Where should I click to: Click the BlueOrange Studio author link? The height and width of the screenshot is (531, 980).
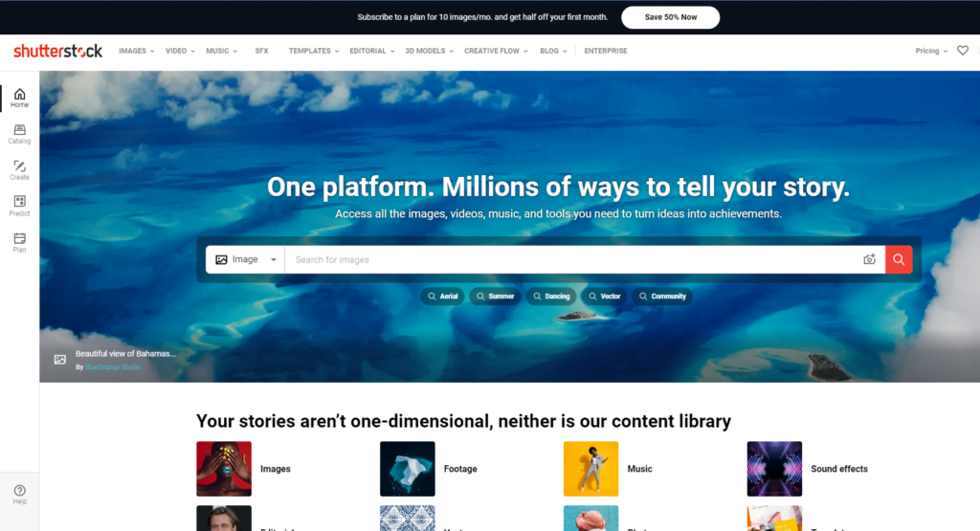113,367
